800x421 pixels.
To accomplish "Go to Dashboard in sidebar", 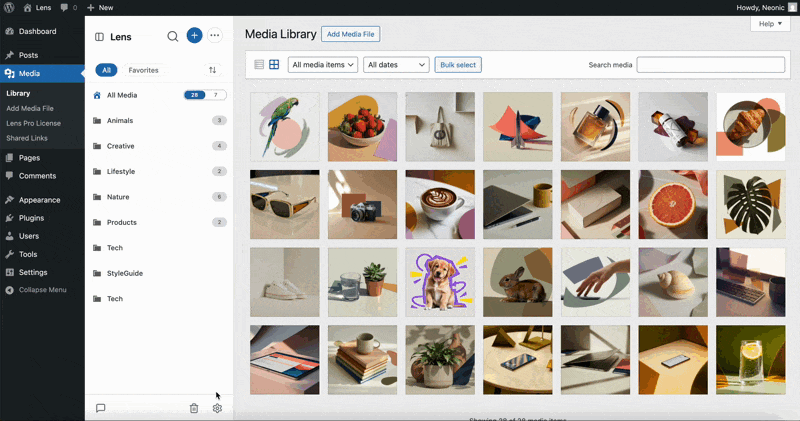I will pos(37,31).
